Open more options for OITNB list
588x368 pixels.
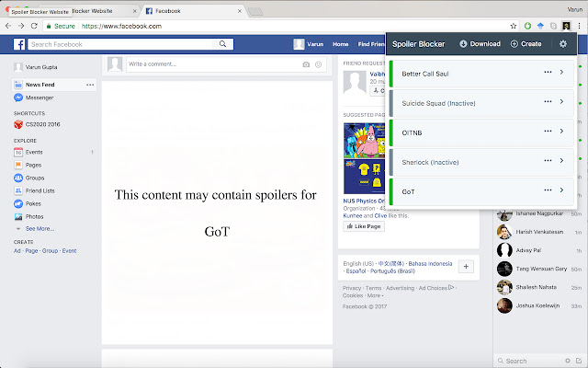point(548,131)
